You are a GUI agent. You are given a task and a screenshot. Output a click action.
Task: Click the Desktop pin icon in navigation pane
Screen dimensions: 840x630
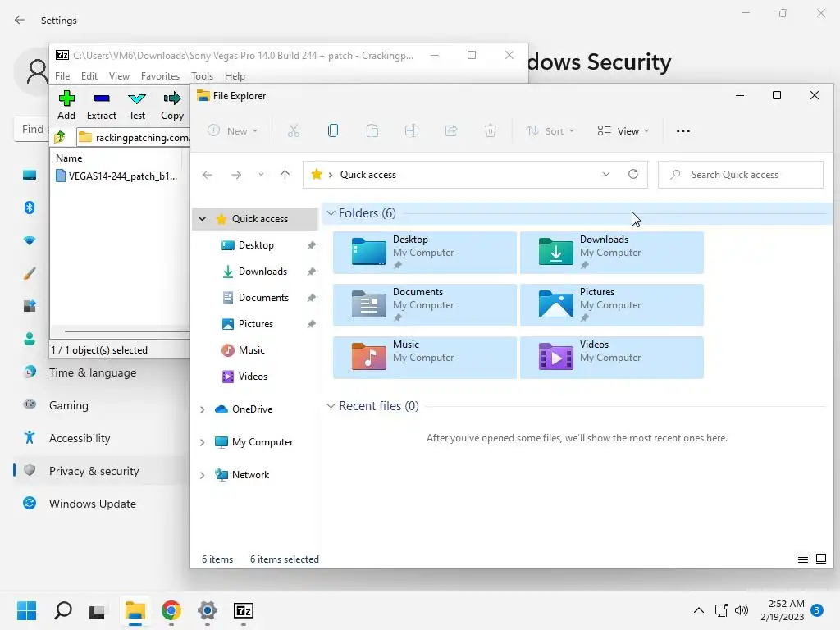tap(311, 245)
